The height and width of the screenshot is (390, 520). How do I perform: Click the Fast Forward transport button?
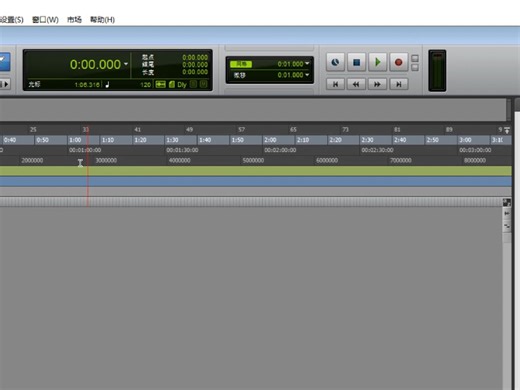377,84
